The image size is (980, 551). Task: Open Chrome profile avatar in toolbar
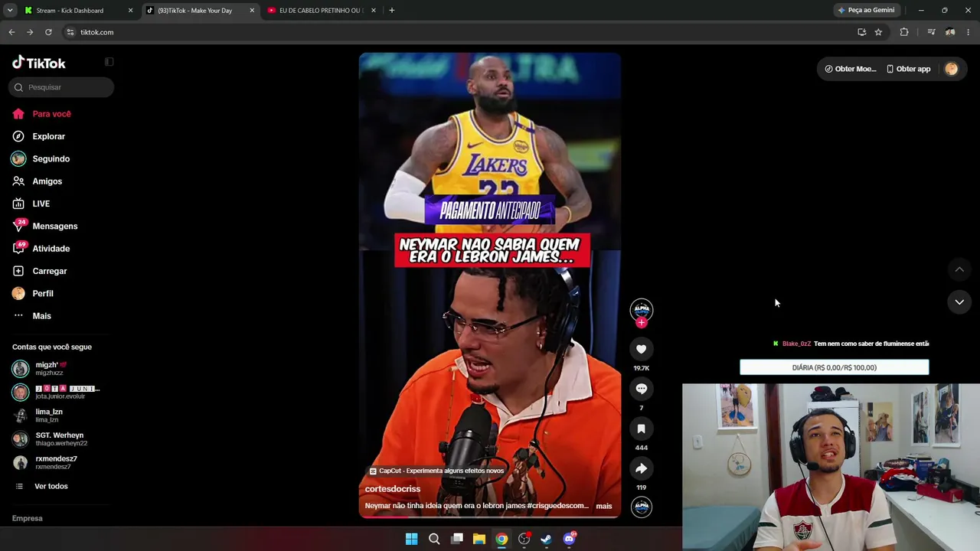pos(950,32)
